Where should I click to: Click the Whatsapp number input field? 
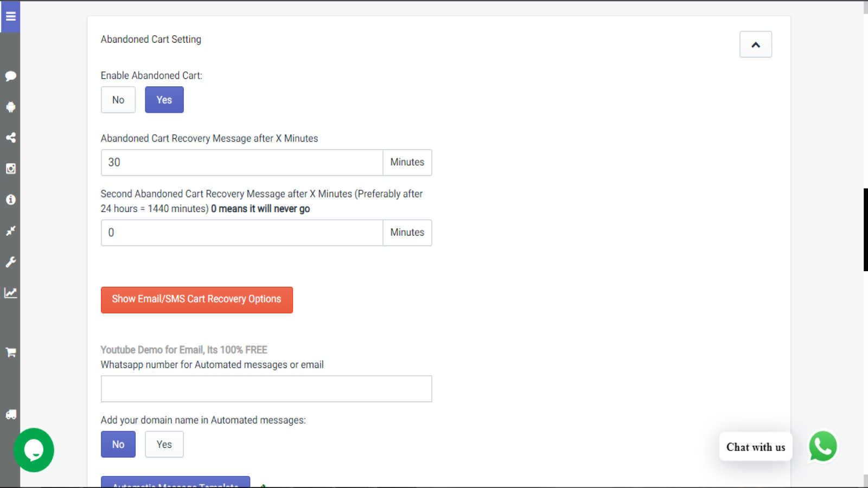pyautogui.click(x=266, y=389)
